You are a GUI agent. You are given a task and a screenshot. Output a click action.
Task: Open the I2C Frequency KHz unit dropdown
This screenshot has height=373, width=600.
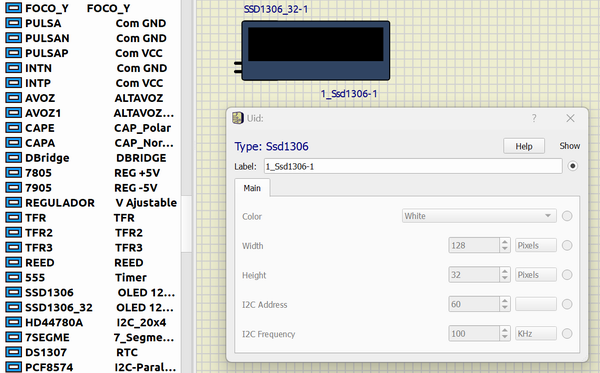536,334
